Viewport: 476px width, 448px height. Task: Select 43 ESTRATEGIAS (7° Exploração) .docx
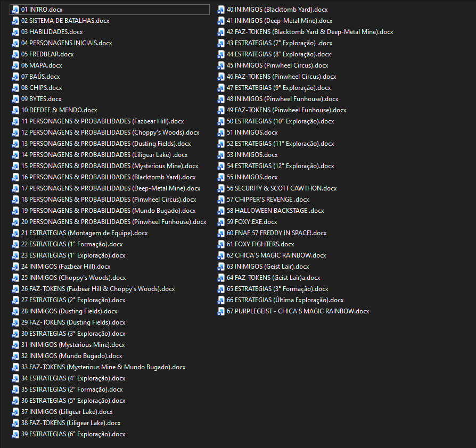[x=280, y=43]
